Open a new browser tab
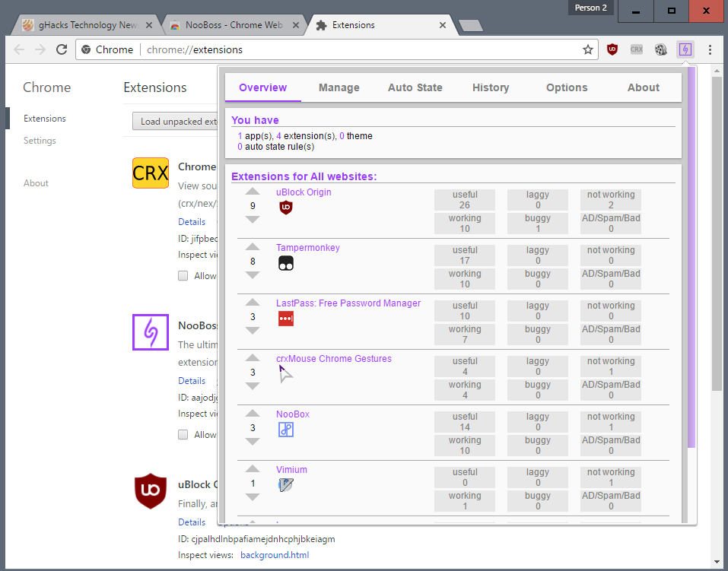 [471, 26]
